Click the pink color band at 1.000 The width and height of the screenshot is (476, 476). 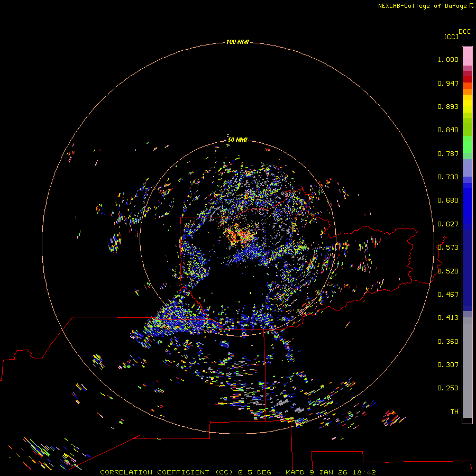(467, 57)
